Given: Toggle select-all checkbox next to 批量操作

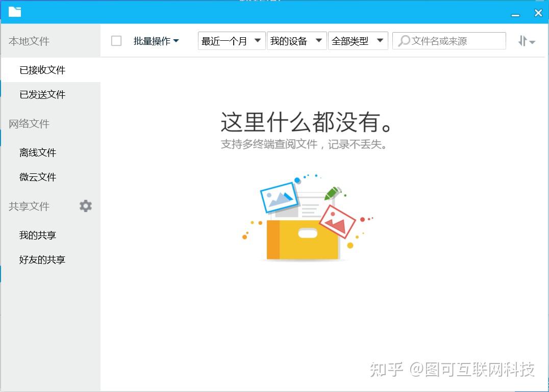Looking at the screenshot, I should point(116,41).
